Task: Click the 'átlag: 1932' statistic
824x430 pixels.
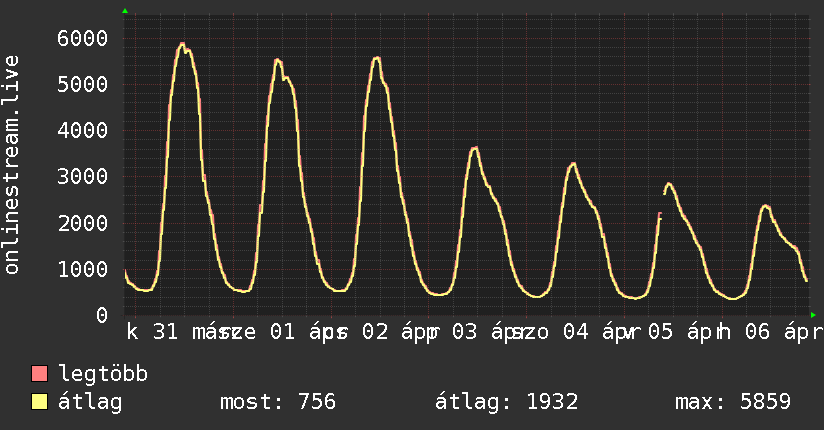Action: pyautogui.click(x=507, y=402)
